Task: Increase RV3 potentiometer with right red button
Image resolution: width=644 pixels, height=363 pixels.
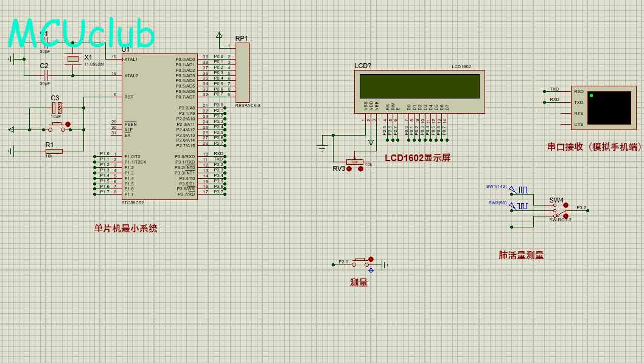Action: tap(360, 168)
